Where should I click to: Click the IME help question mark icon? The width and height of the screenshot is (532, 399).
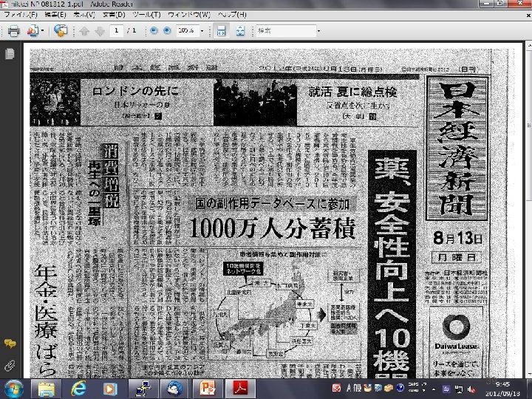tap(400, 387)
